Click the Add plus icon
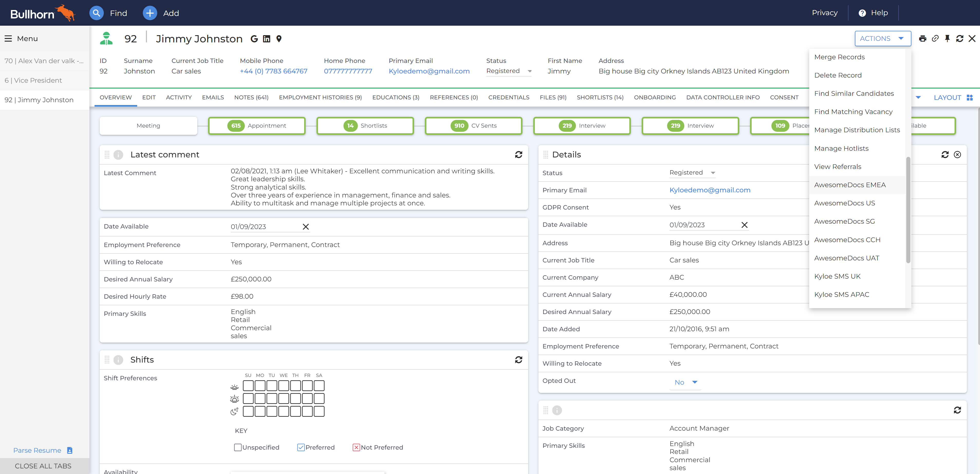The height and width of the screenshot is (474, 980). [x=150, y=13]
